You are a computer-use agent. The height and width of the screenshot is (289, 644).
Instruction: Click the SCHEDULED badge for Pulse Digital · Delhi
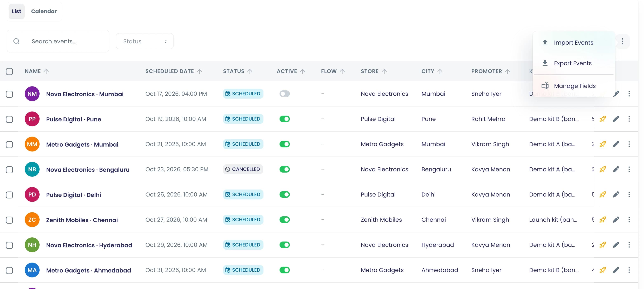click(x=243, y=195)
